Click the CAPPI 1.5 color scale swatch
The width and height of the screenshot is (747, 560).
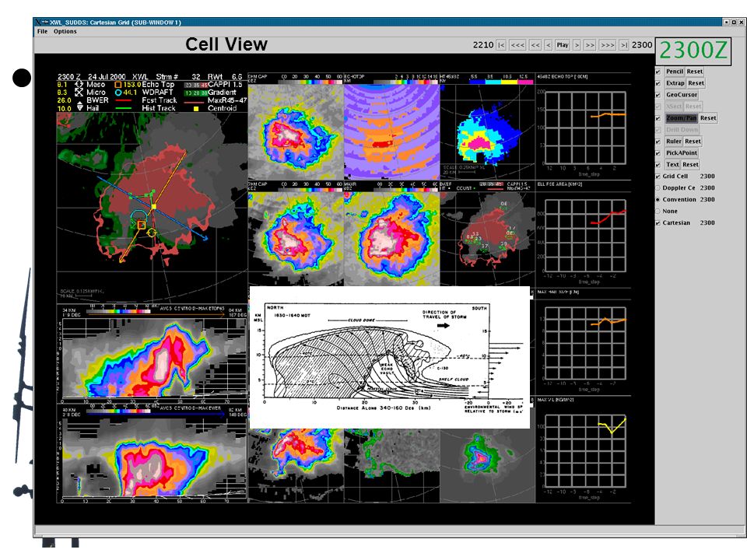pyautogui.click(x=195, y=85)
